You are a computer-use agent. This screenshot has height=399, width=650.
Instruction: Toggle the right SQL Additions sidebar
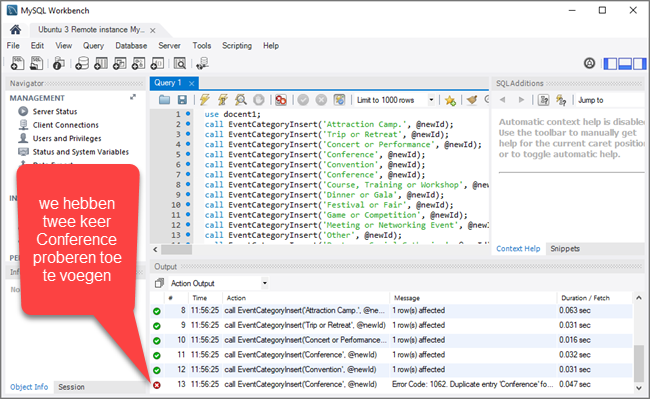click(x=639, y=63)
